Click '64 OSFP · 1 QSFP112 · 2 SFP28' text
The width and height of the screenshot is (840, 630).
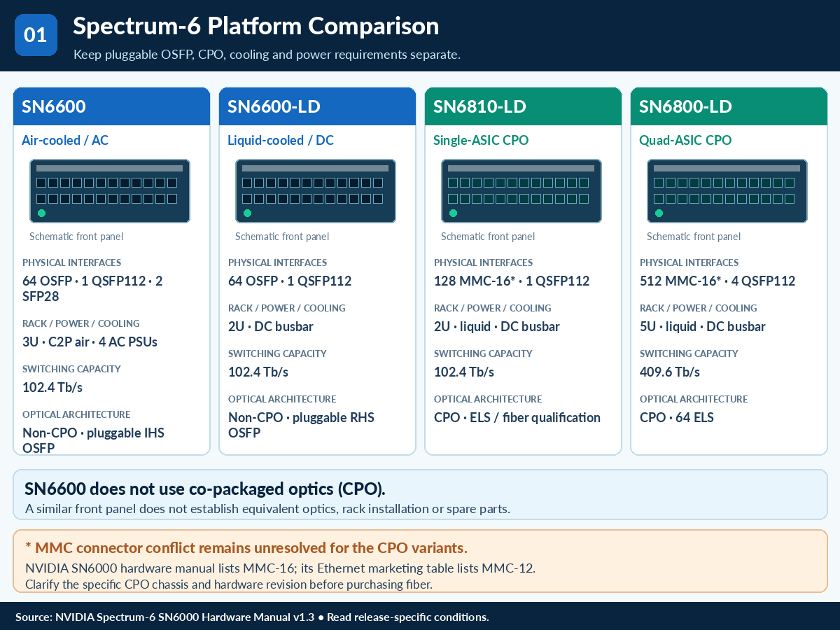(x=92, y=288)
